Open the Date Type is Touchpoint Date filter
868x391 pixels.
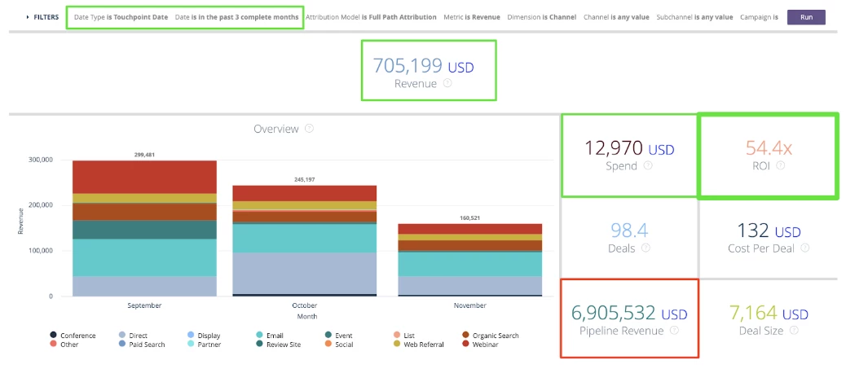(121, 17)
